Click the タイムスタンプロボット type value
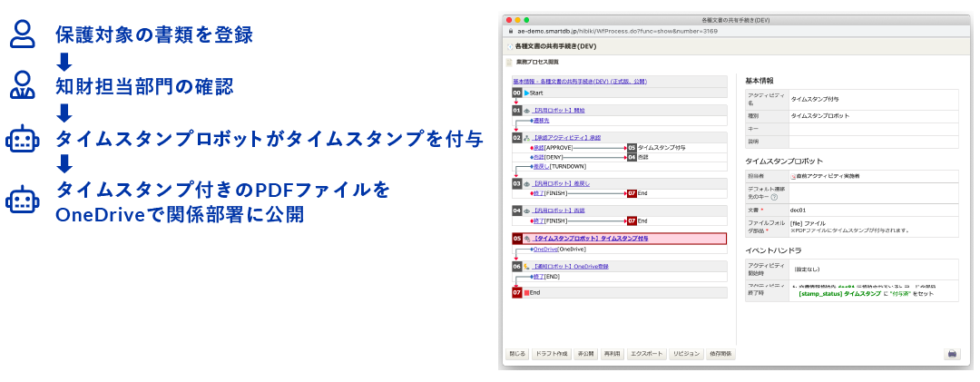The width and height of the screenshot is (980, 382). coord(819,115)
